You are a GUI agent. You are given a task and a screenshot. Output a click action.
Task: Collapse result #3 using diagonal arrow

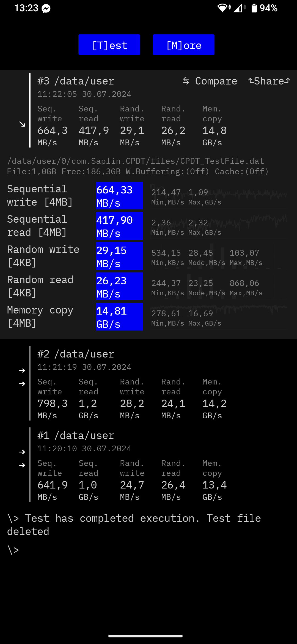click(22, 124)
